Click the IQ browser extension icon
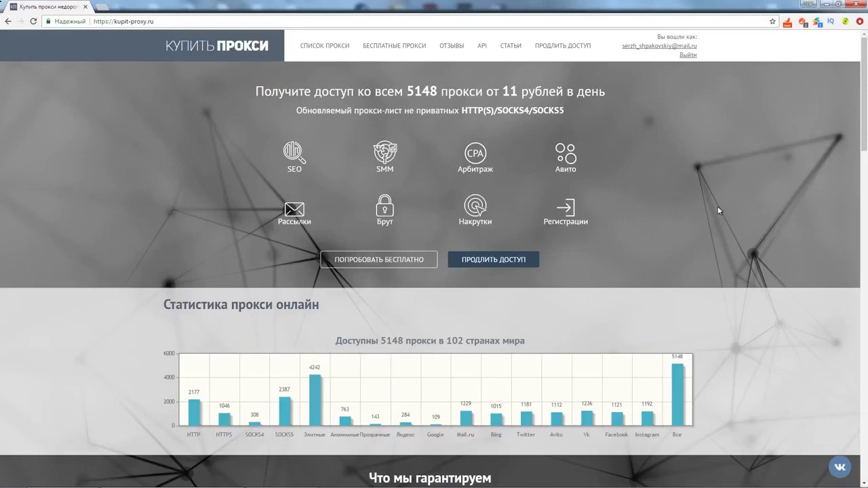This screenshot has height=488, width=868. pos(831,21)
